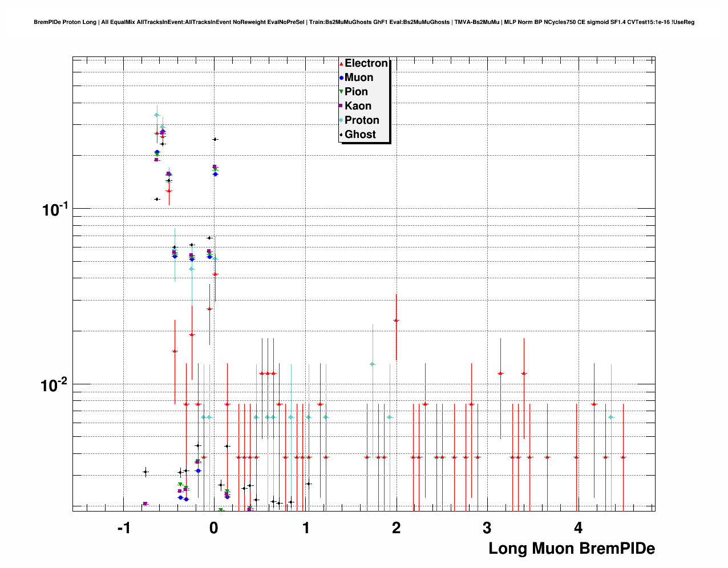Click the Proton legend label text
Viewport: 728px width, 568px height.
click(x=362, y=120)
